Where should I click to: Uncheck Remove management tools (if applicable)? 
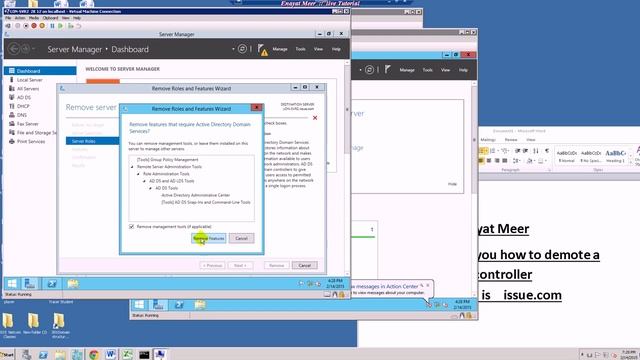tap(131, 226)
